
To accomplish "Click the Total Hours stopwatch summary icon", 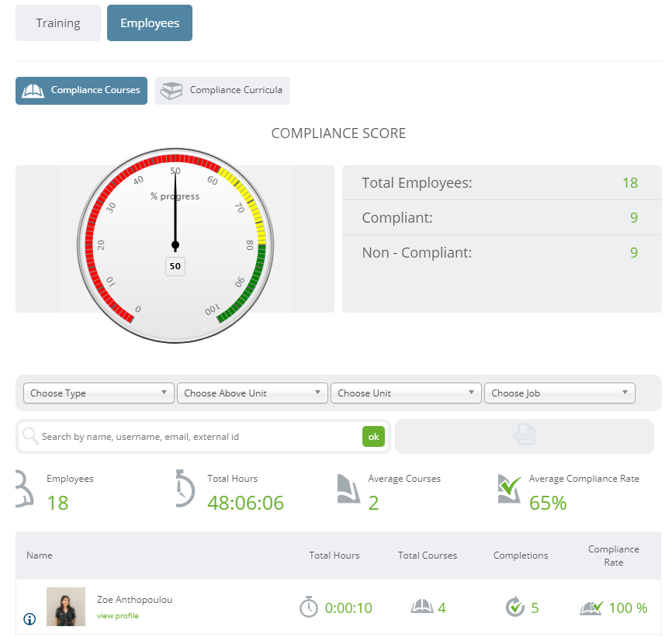I will pos(185,488).
